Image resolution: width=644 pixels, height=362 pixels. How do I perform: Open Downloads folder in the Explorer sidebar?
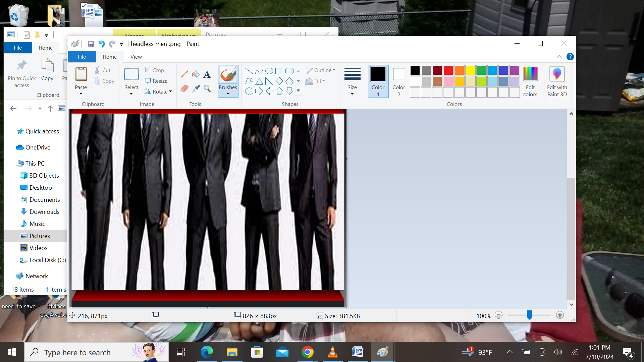click(44, 212)
